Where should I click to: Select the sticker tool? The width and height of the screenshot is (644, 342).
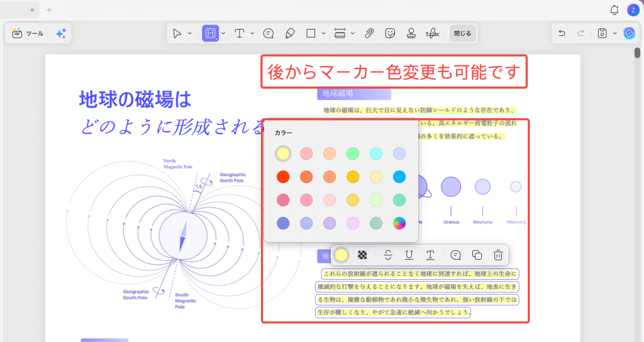[390, 33]
